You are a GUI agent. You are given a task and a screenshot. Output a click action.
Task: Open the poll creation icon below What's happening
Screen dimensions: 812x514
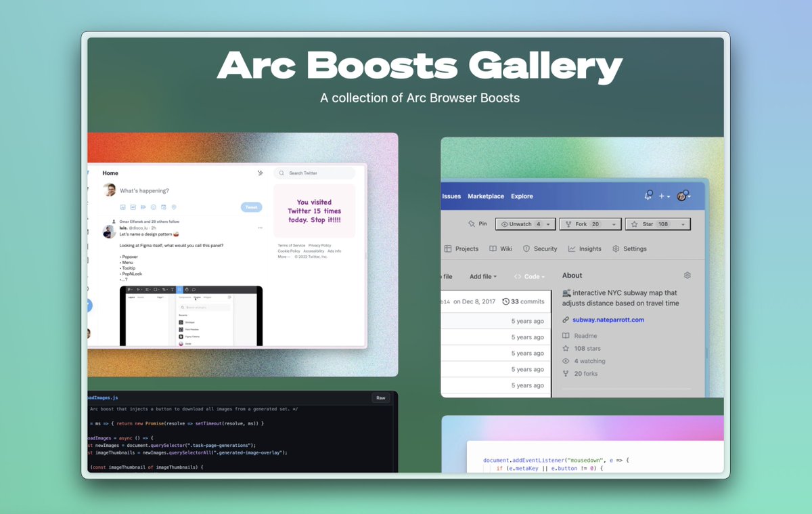click(143, 206)
